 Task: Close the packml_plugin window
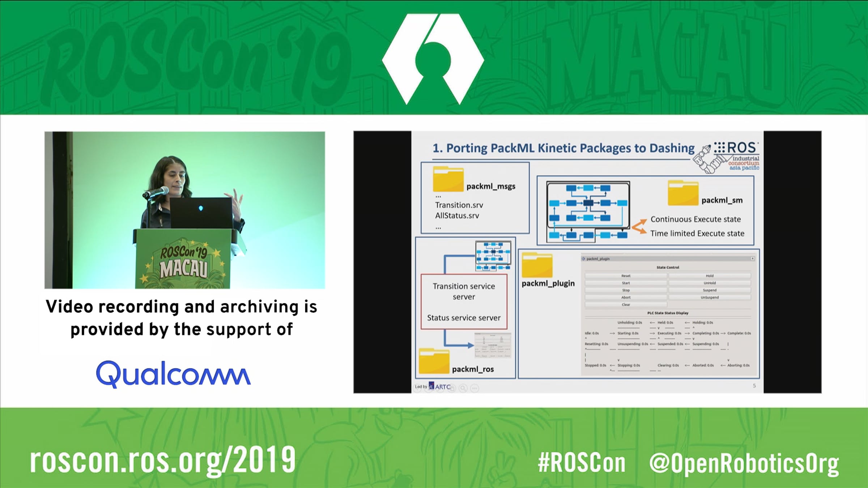point(753,258)
